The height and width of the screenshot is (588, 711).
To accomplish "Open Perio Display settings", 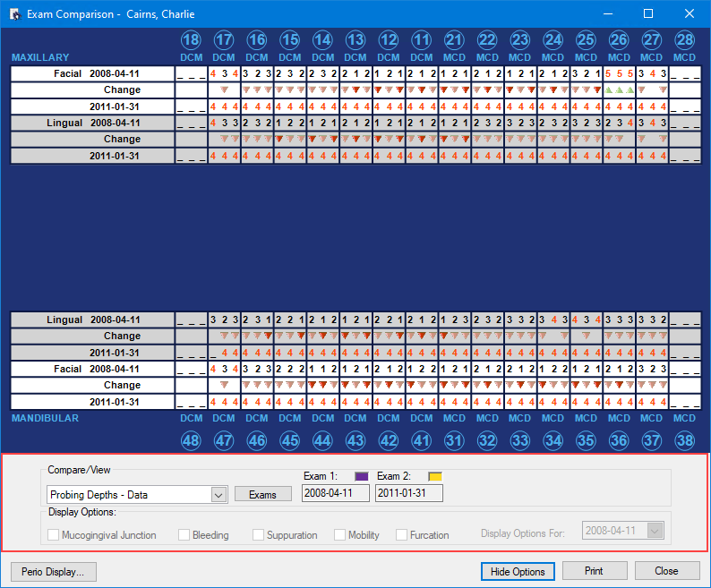I will (x=54, y=571).
